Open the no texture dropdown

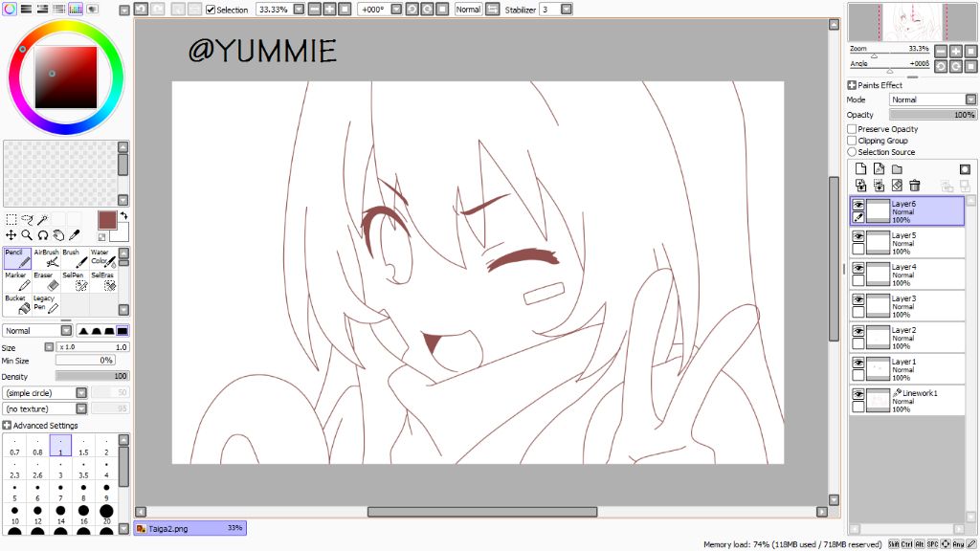pyautogui.click(x=81, y=408)
